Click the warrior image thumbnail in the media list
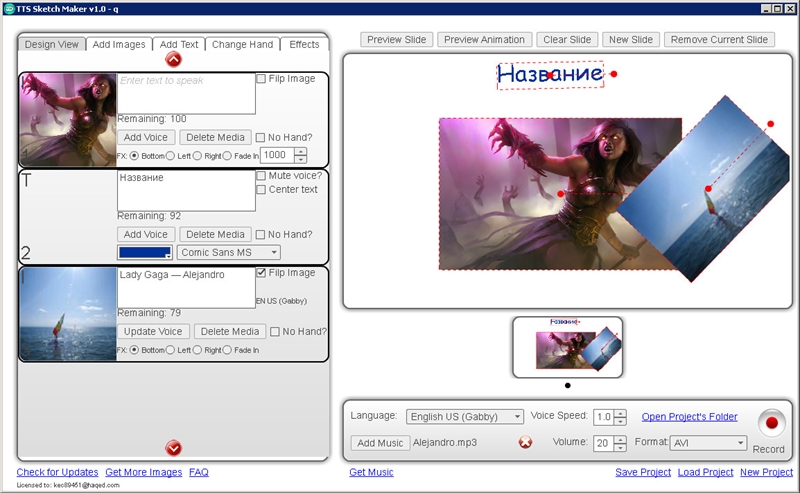 (x=68, y=119)
